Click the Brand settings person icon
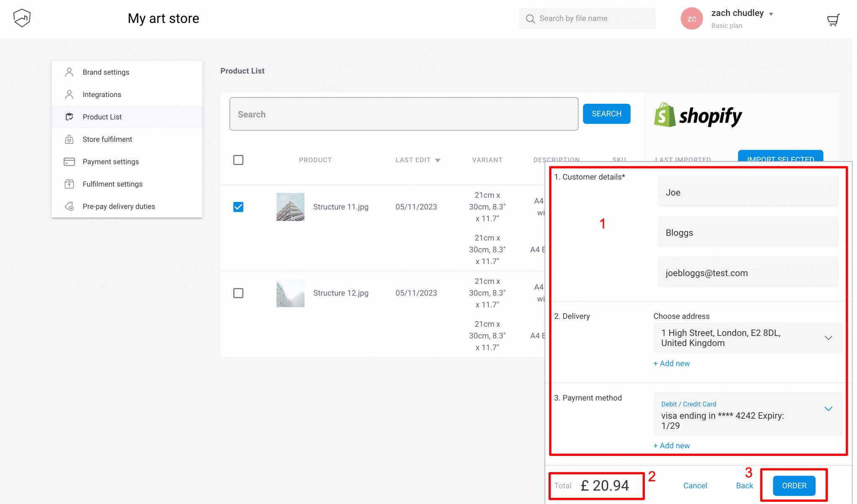Viewport: 857px width, 504px height. (x=69, y=72)
